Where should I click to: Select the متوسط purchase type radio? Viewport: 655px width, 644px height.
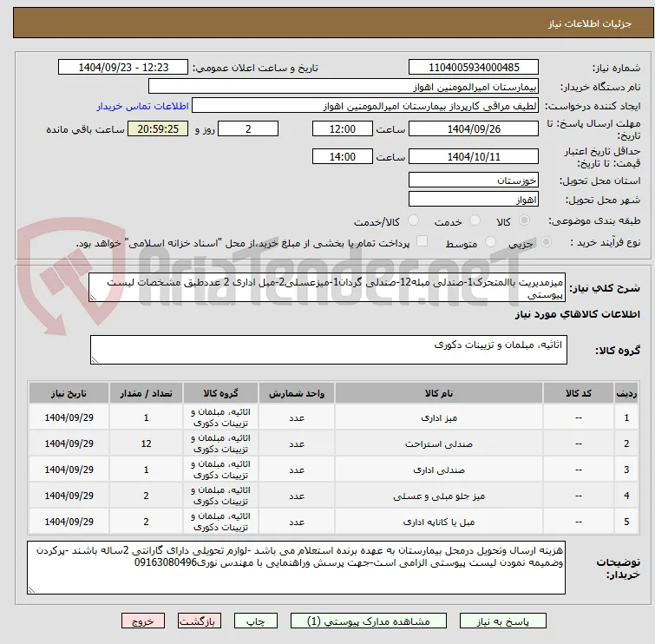click(490, 242)
